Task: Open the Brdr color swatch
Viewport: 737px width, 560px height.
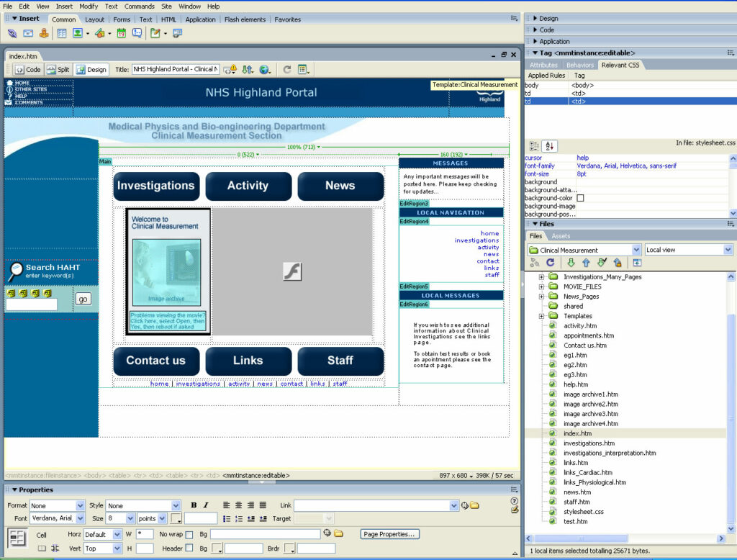Action: (289, 548)
